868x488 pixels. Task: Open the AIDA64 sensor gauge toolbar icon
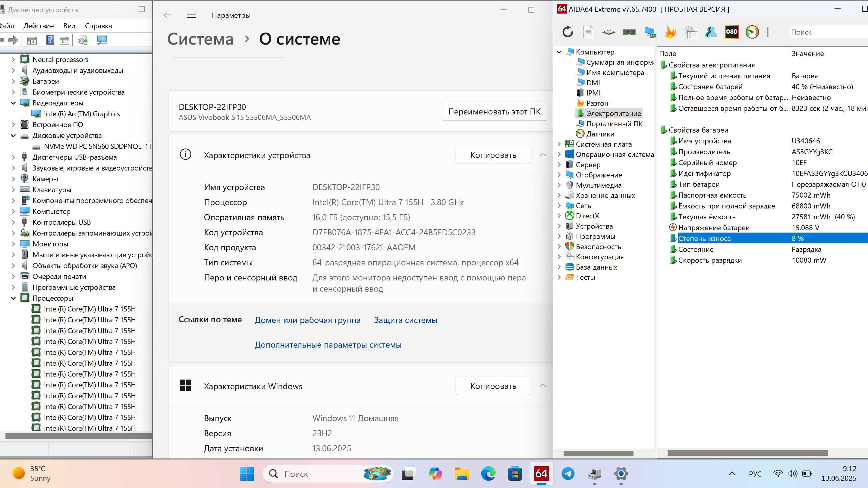[x=752, y=32]
